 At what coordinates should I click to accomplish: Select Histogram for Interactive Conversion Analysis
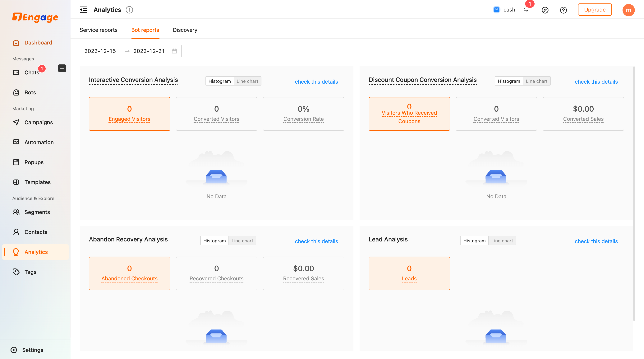pos(219,81)
